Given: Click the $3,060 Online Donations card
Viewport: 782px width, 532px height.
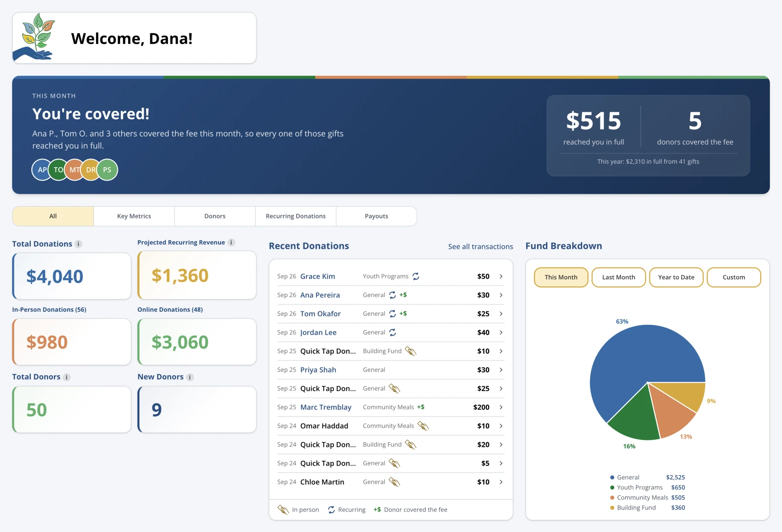Looking at the screenshot, I should pyautogui.click(x=197, y=342).
